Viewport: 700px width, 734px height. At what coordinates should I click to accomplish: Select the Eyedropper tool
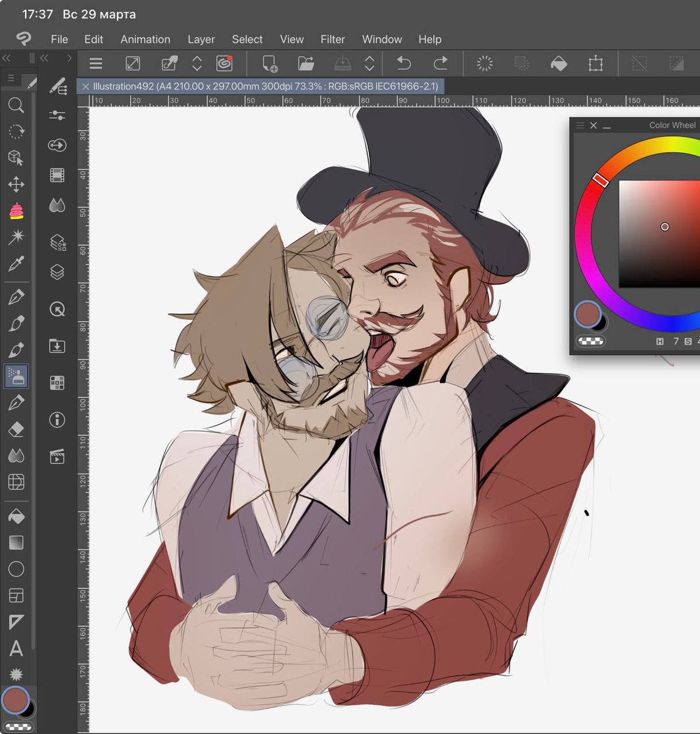pos(16,264)
